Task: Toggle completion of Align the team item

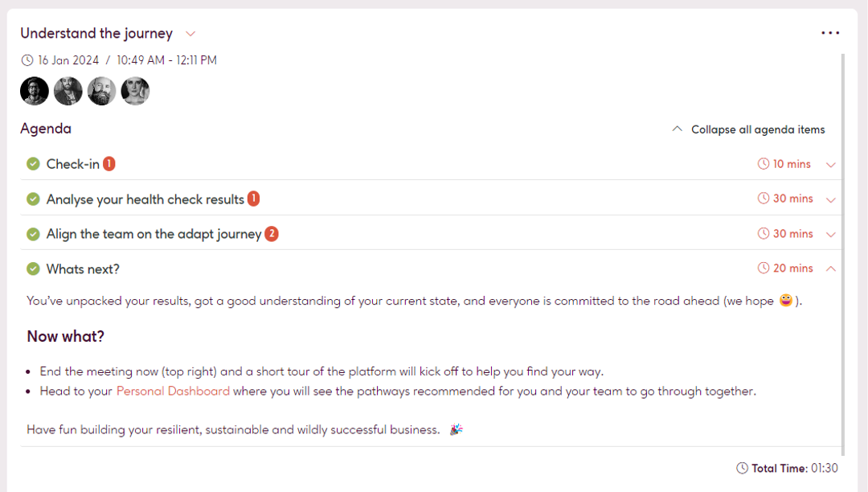Action: pyautogui.click(x=33, y=233)
